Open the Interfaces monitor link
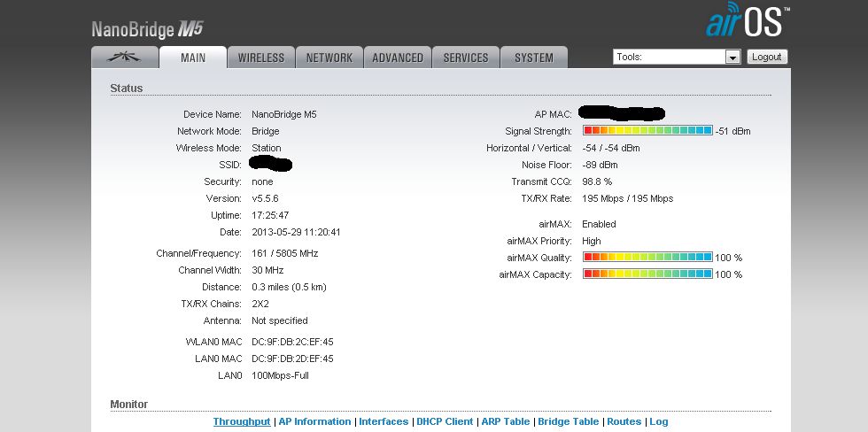This screenshot has width=868, height=432. pos(384,421)
